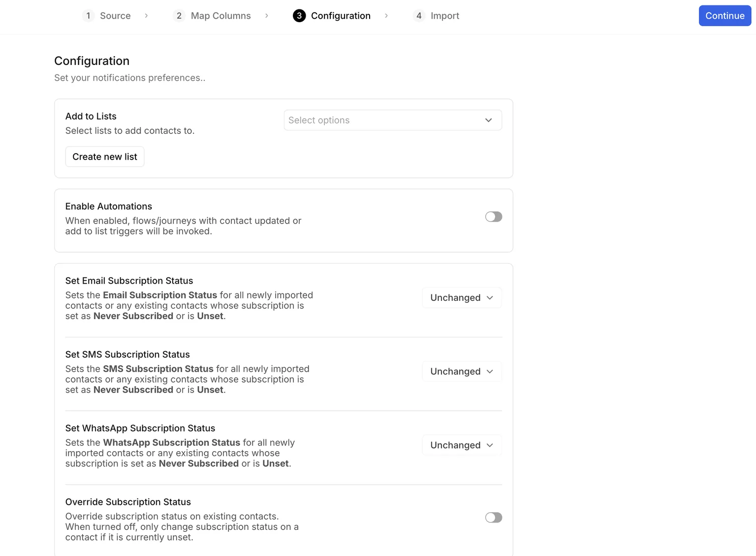This screenshot has width=756, height=556.
Task: Open the SMS Subscription Status dropdown
Action: coord(462,371)
